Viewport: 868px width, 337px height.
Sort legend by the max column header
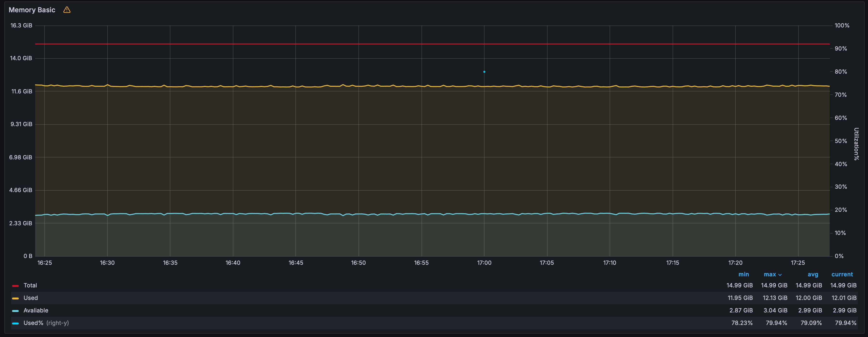coord(770,274)
